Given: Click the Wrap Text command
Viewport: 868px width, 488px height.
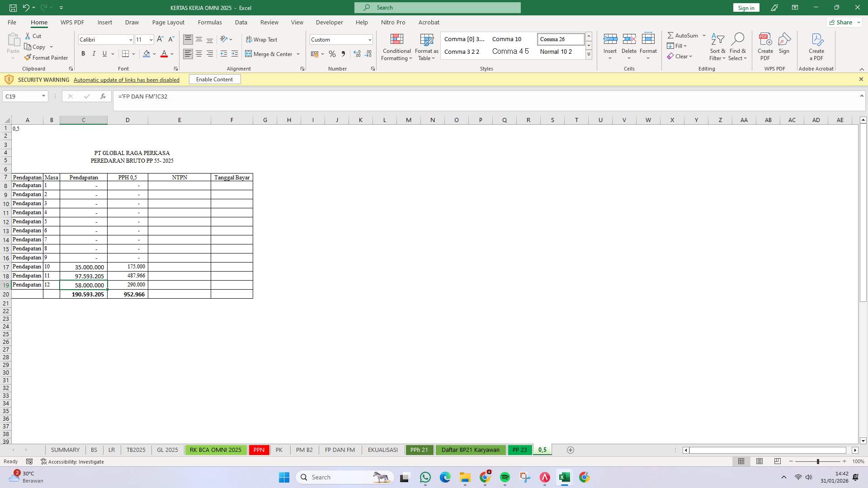Looking at the screenshot, I should [262, 39].
